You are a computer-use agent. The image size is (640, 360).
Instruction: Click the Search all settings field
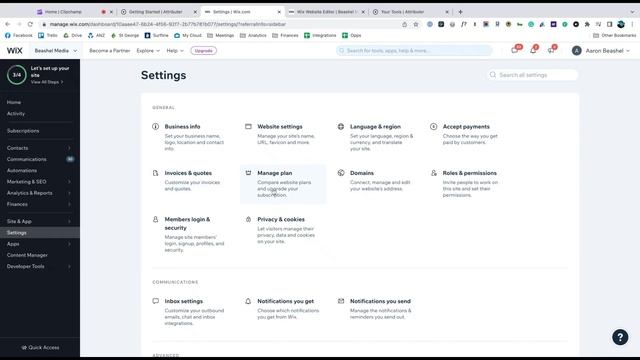point(532,75)
